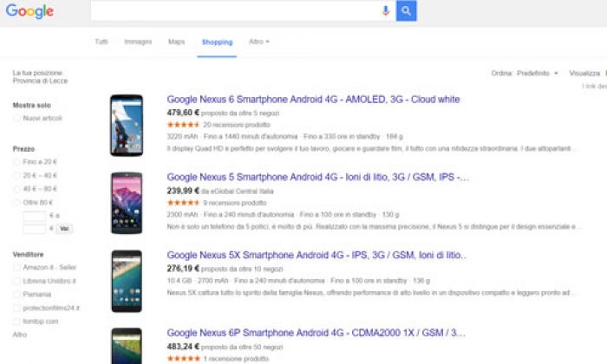Click the blue magnifier search button
This screenshot has height=364, width=607.
coord(406,10)
